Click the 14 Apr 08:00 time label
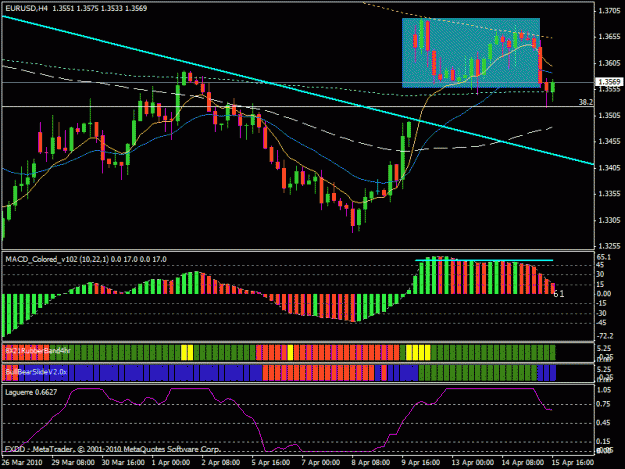 [523, 462]
